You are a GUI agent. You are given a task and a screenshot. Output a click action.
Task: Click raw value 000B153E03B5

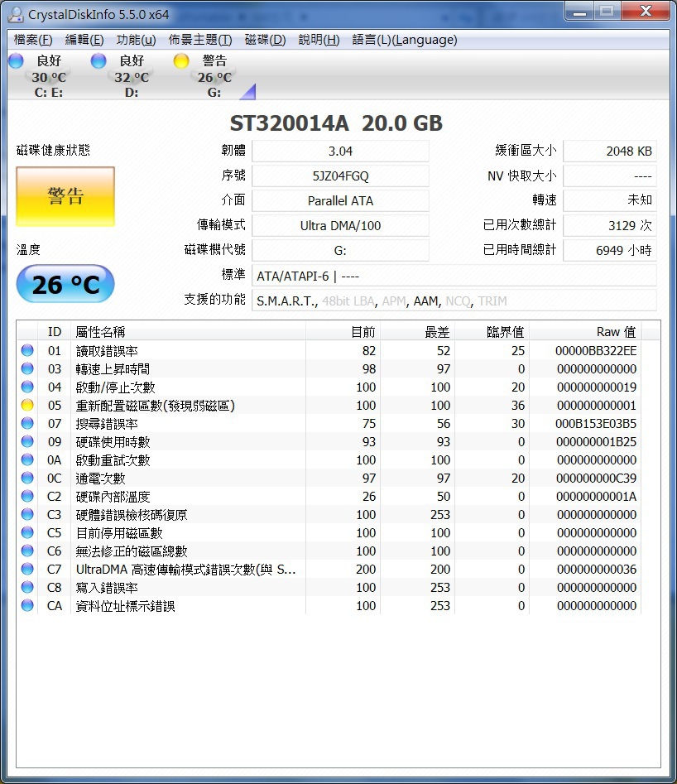(x=596, y=424)
